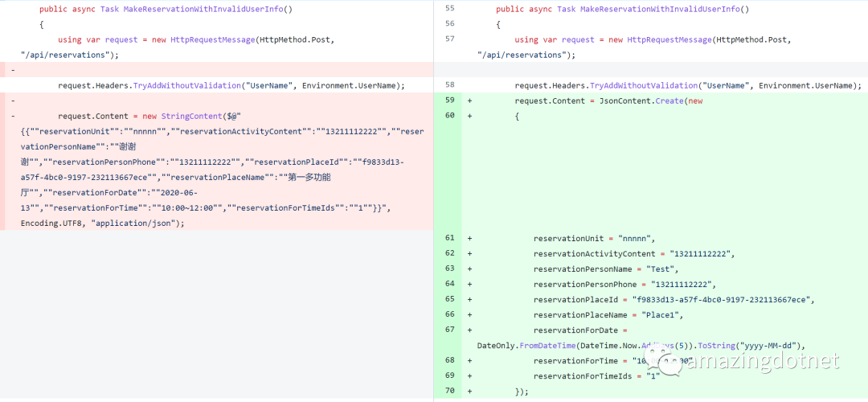Select the added line with reservationPlaceId guid

point(675,300)
